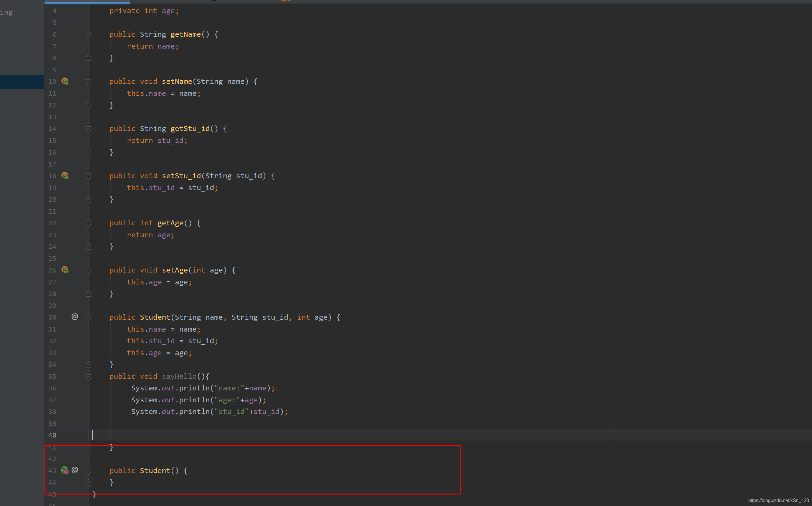Click the fold end marker at line 34
This screenshot has width=812, height=506.
click(88, 365)
